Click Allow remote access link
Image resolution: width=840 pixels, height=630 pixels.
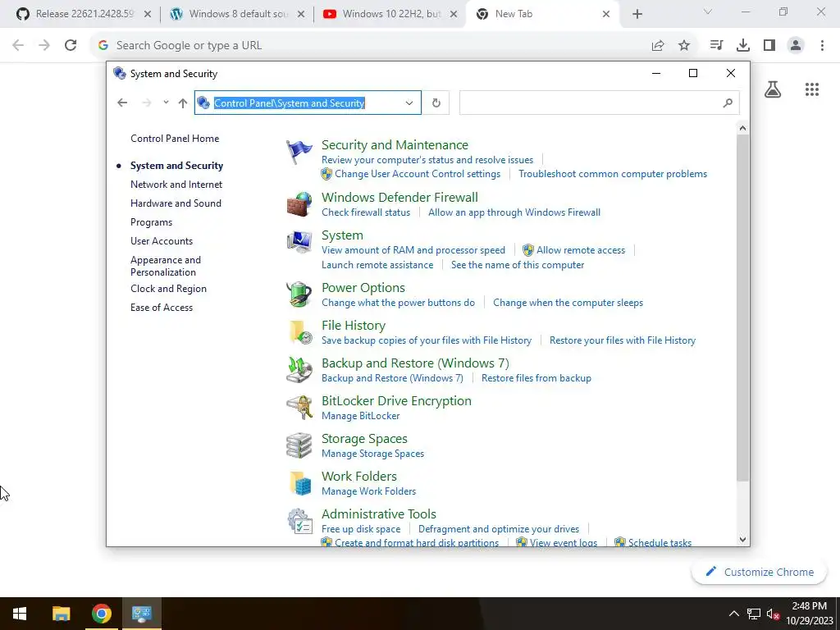(x=581, y=249)
